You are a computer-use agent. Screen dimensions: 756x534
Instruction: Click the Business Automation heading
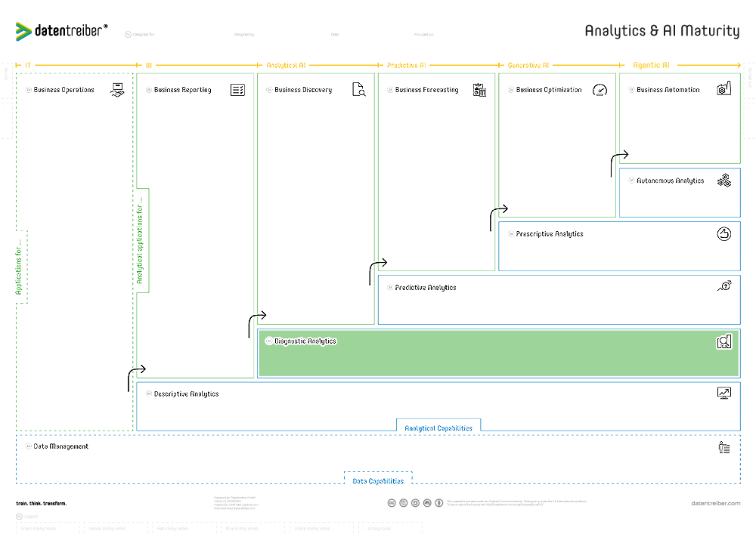[x=668, y=90]
